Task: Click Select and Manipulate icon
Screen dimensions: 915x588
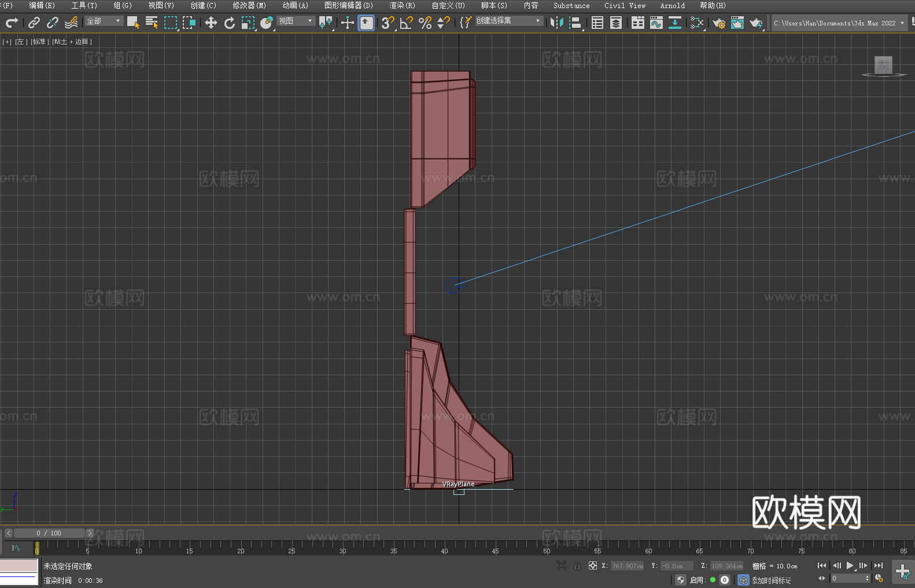Action: coord(347,23)
